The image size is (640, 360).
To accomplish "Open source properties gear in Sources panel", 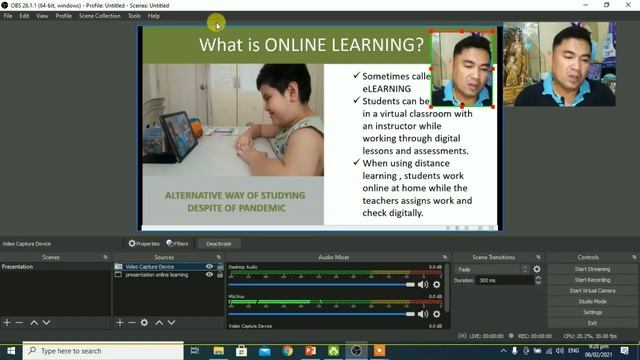I will [x=144, y=322].
